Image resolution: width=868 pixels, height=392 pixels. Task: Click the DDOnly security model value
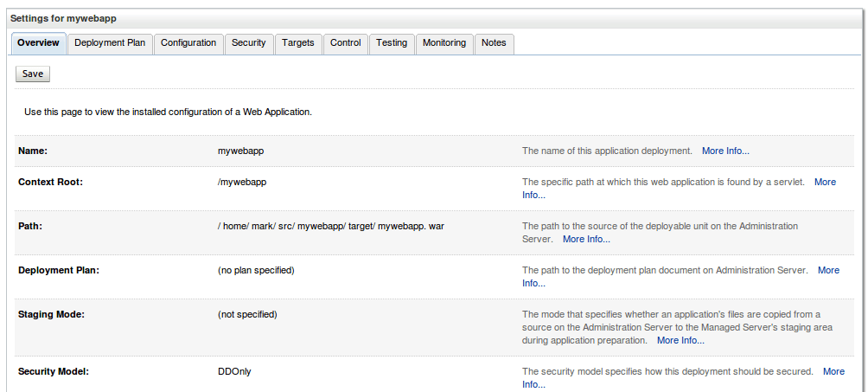[x=234, y=371]
